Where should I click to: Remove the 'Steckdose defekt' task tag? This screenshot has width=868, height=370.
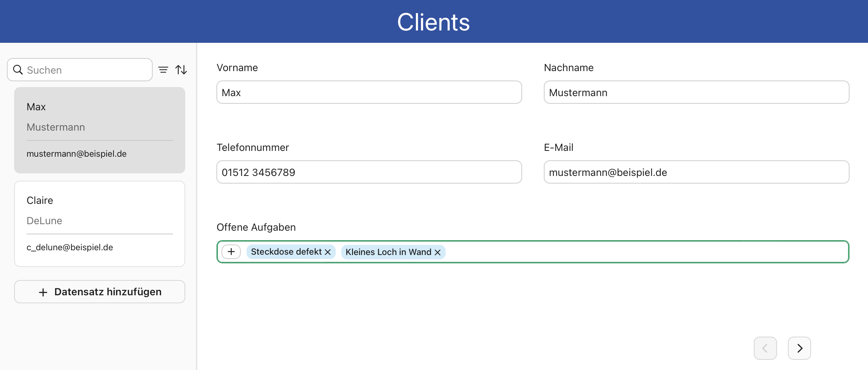(328, 252)
